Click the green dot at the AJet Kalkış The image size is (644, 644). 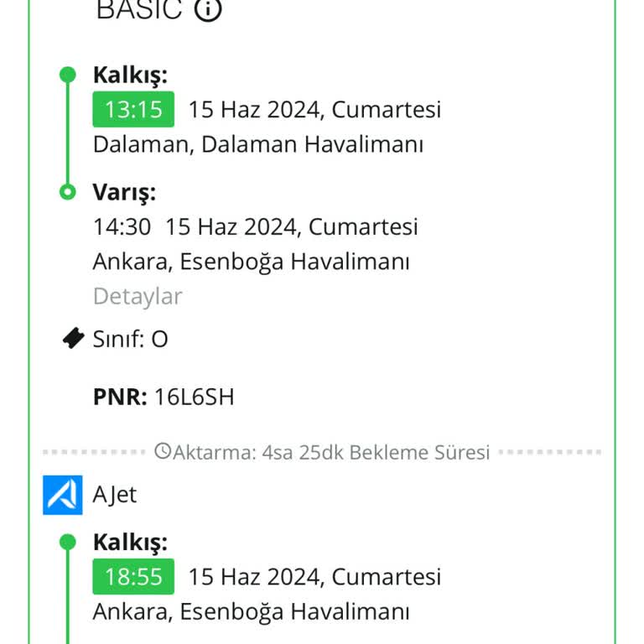[x=68, y=542]
